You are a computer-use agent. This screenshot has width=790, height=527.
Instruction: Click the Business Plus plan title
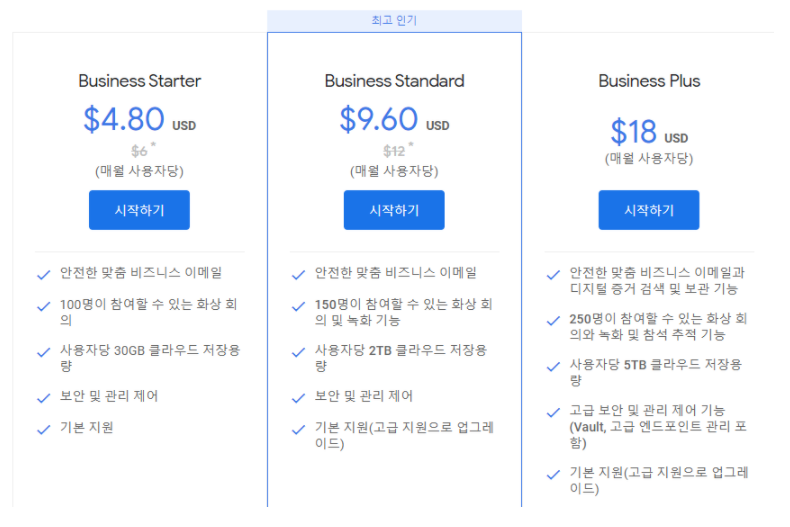tap(649, 81)
